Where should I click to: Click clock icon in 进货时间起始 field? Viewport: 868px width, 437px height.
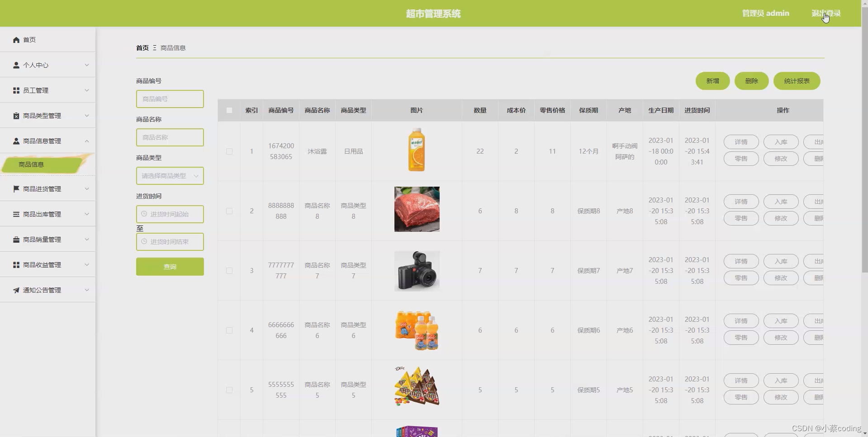coord(144,214)
